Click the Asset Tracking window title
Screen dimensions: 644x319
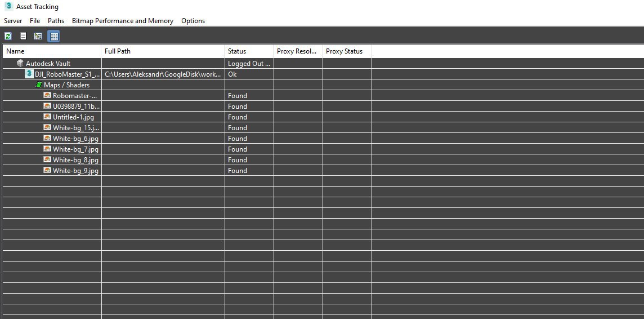(37, 7)
